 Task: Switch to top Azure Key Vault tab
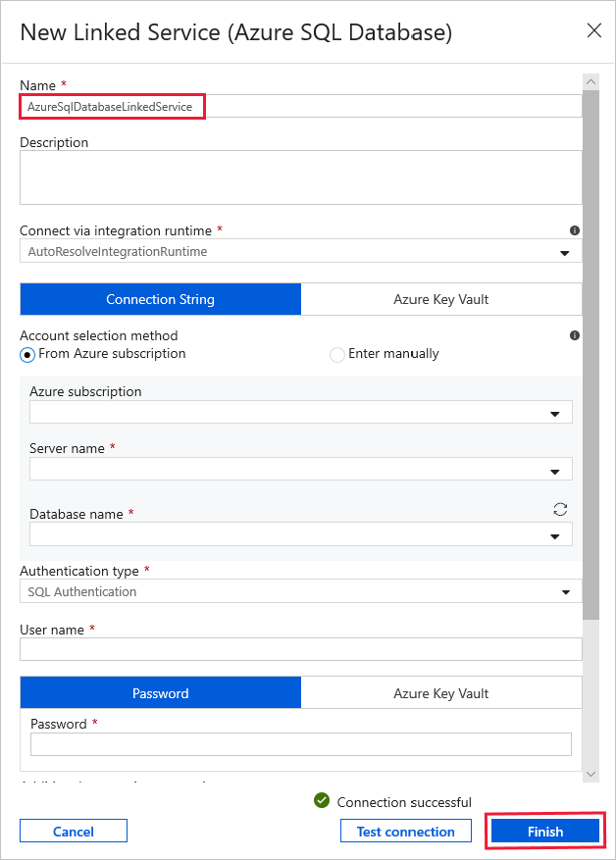pyautogui.click(x=441, y=299)
